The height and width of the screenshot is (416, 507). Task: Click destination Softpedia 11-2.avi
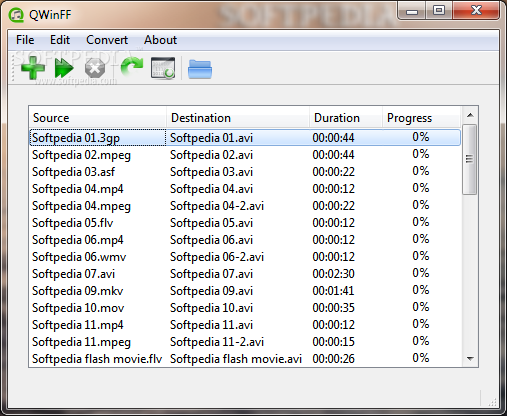[217, 342]
